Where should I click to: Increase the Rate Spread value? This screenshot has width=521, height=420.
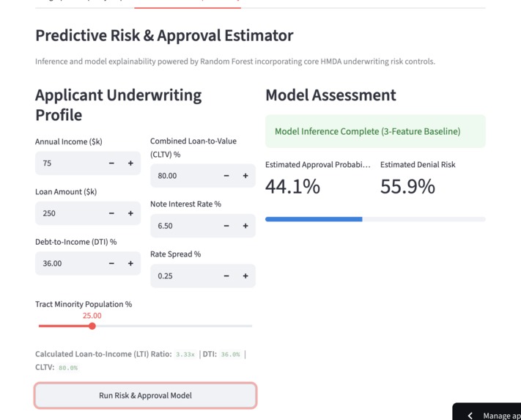click(x=245, y=276)
